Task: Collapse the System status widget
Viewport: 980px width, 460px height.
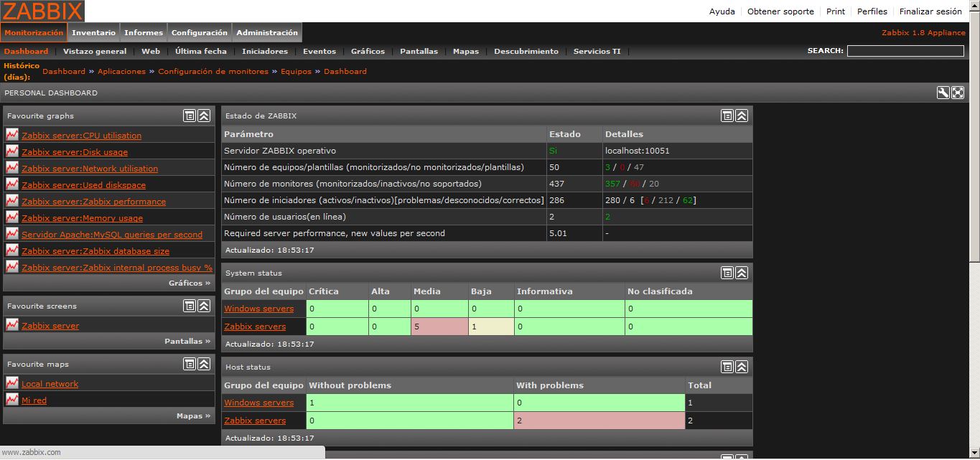Action: [742, 273]
